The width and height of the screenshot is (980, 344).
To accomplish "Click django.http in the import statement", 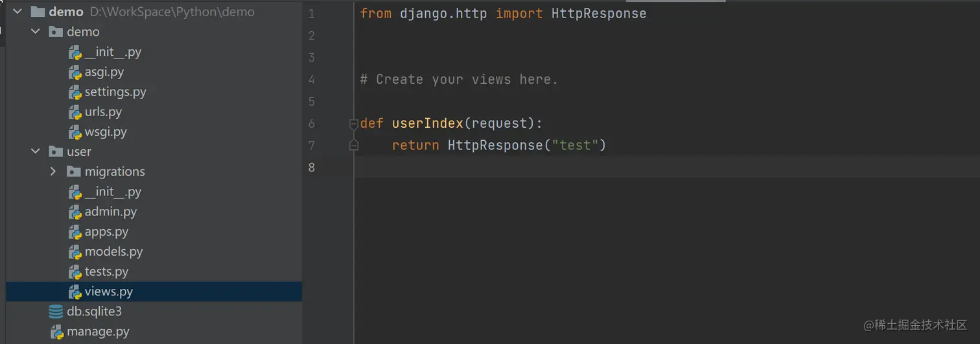I will coord(443,14).
